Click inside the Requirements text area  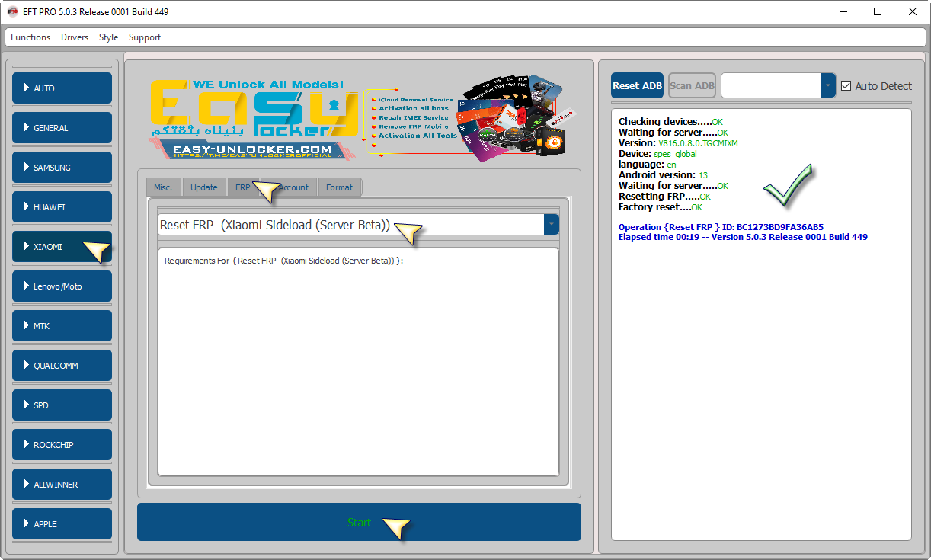tap(358, 362)
